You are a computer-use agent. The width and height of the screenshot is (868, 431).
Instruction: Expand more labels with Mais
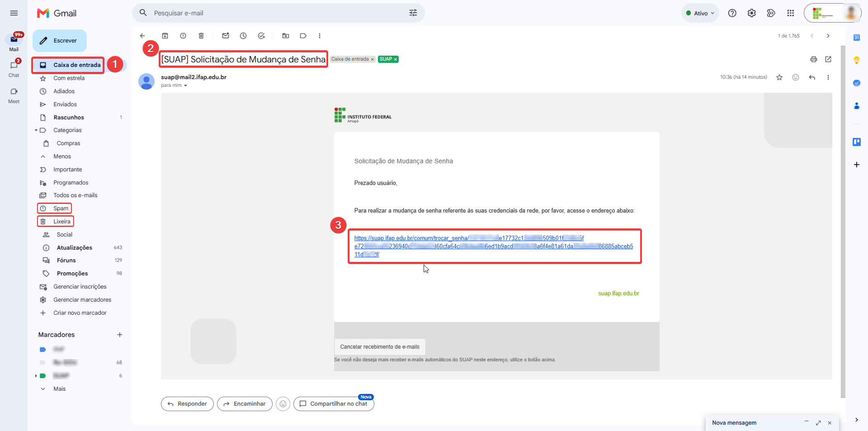[59, 389]
